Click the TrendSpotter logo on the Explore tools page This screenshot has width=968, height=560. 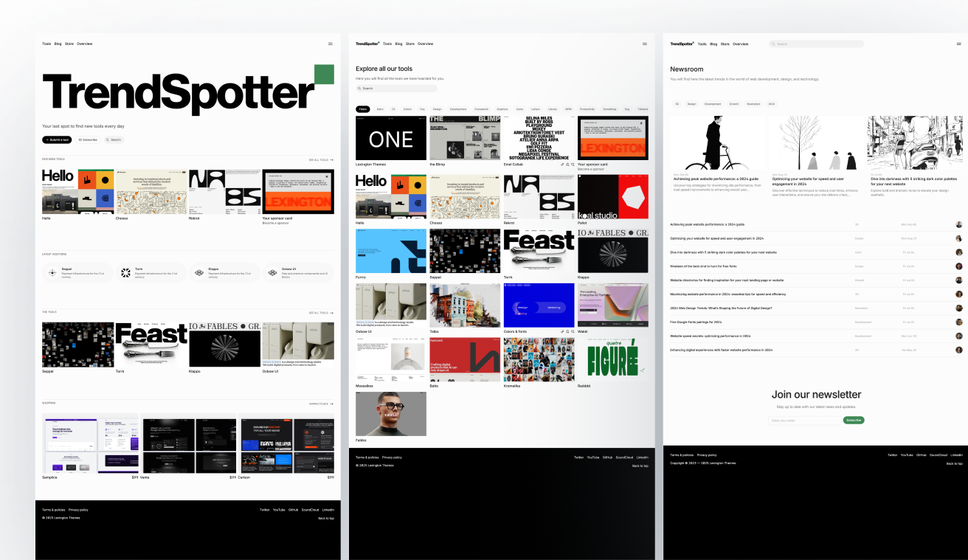point(367,44)
